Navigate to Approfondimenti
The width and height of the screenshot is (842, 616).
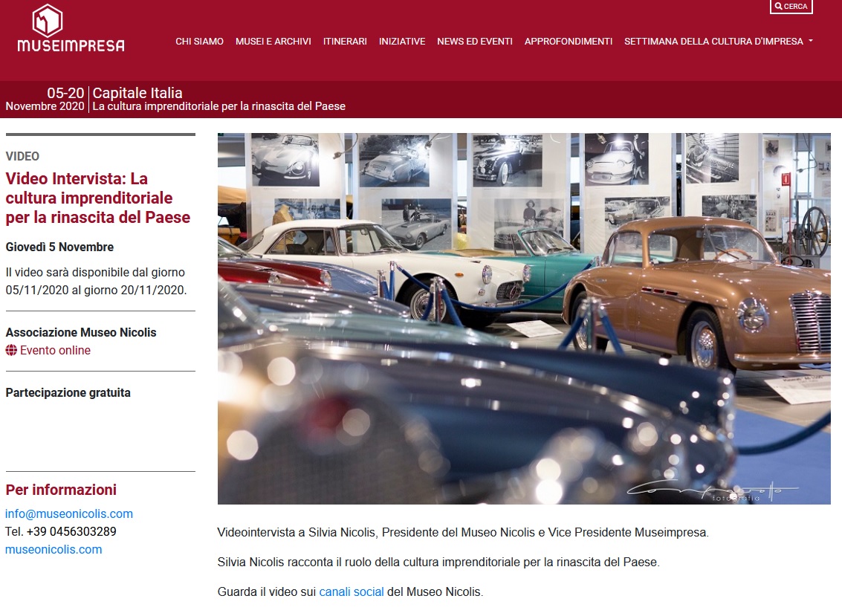pyautogui.click(x=568, y=42)
